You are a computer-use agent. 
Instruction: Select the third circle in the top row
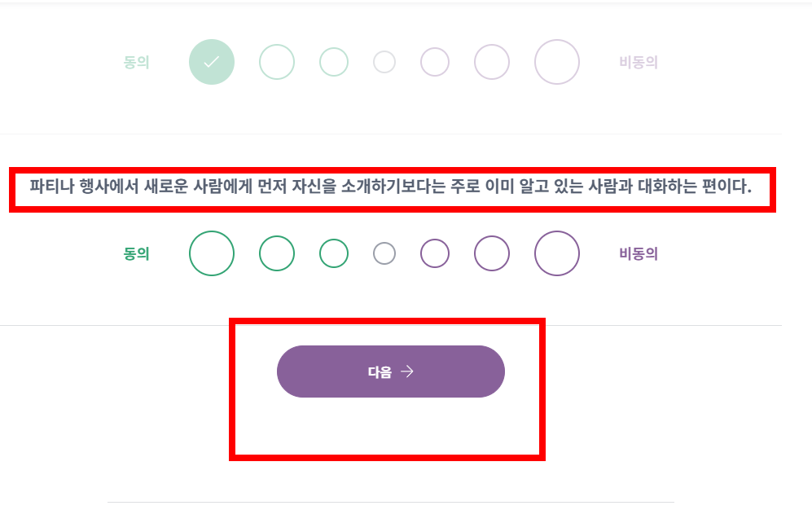point(333,61)
